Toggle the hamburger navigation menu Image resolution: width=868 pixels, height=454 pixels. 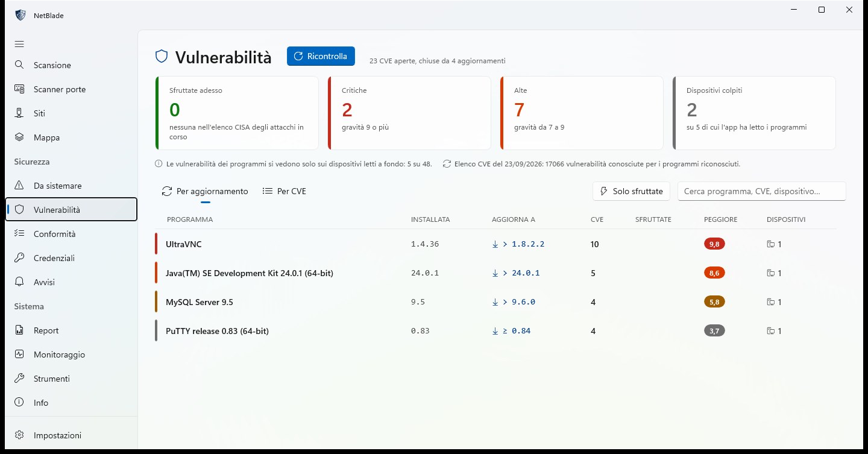click(x=19, y=44)
